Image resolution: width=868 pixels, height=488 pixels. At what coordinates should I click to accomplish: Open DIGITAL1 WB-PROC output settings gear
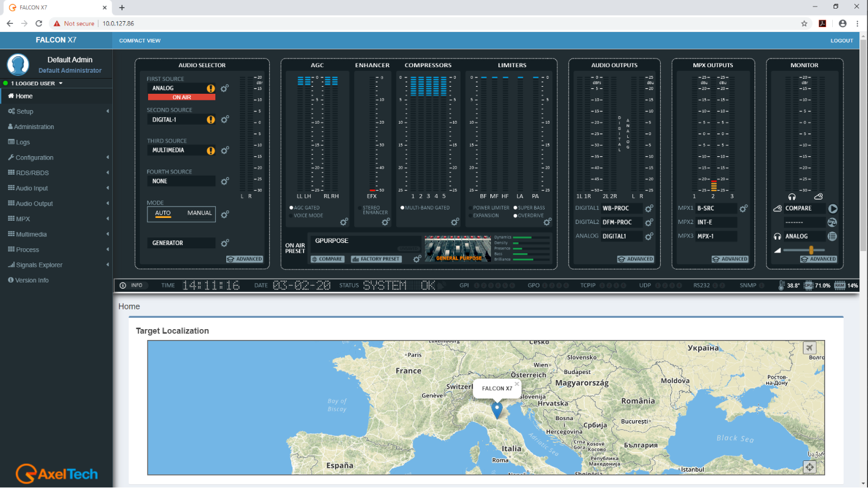point(649,208)
